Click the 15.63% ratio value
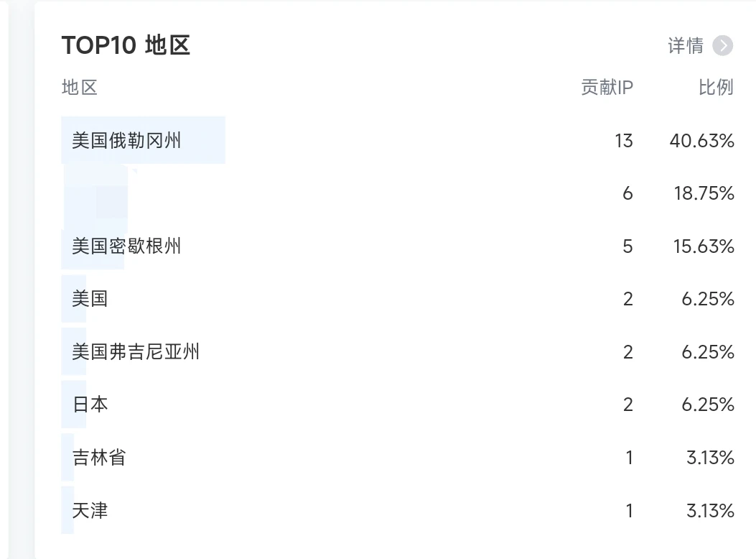This screenshot has height=559, width=756. (704, 246)
